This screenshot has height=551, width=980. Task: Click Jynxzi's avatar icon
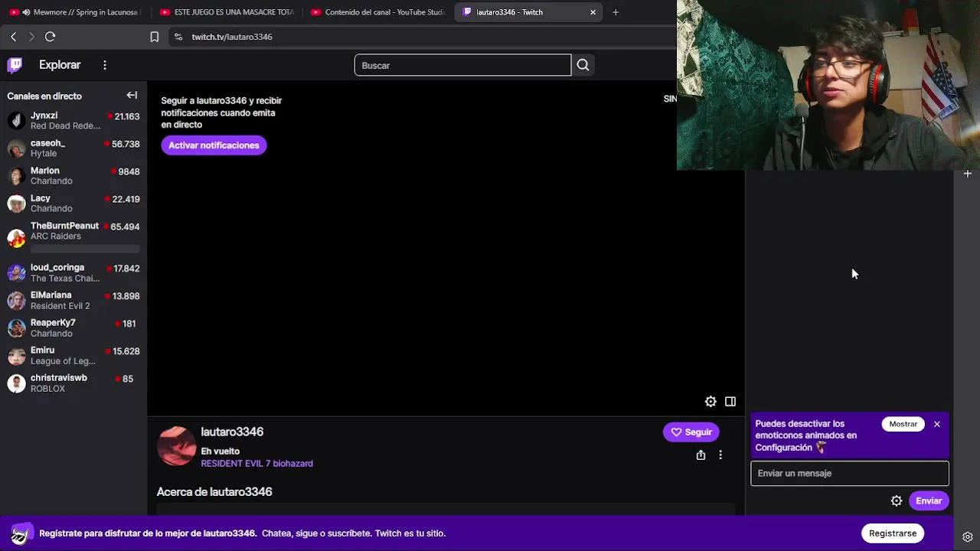pyautogui.click(x=16, y=121)
